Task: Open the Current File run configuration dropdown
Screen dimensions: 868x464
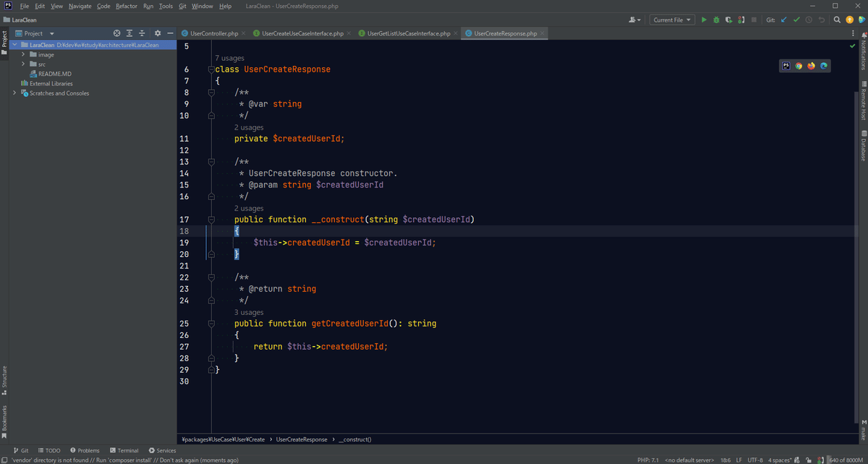Action: (x=671, y=20)
